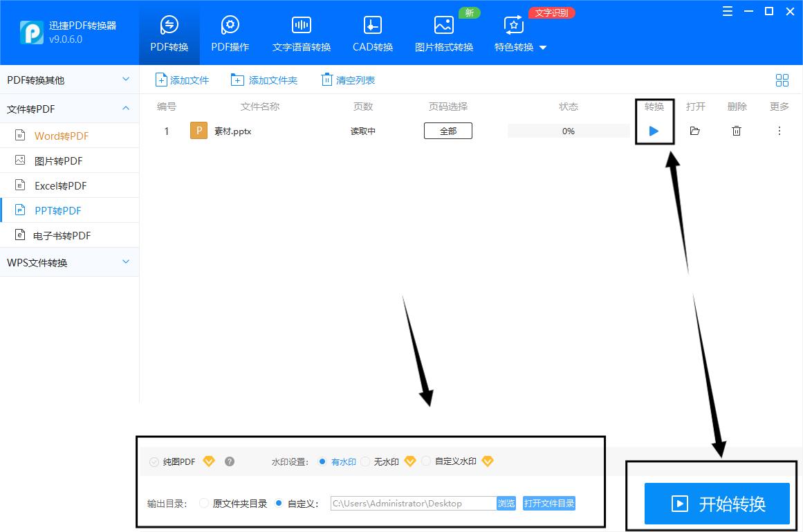Click the 开始转换 button
The image size is (803, 532).
pos(717,504)
